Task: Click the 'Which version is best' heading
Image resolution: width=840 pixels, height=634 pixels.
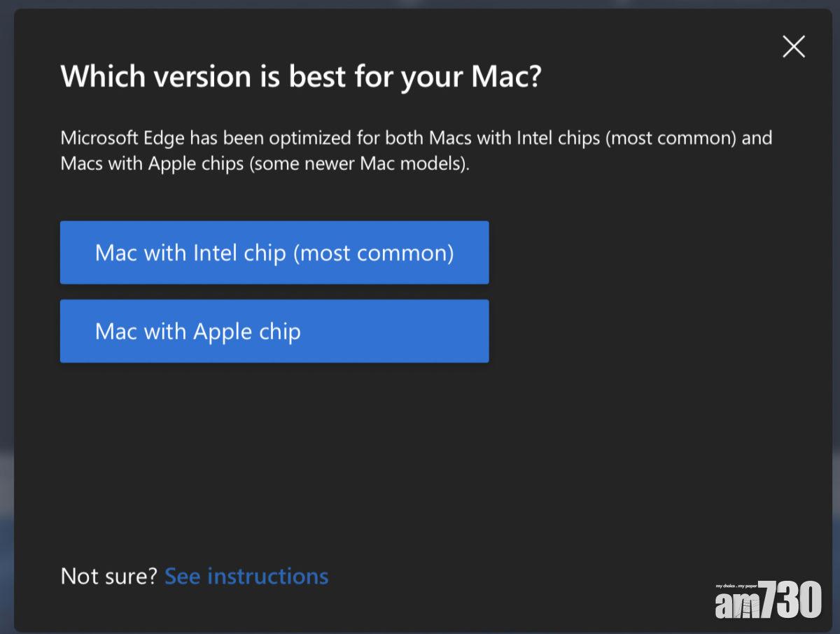Action: [301, 76]
